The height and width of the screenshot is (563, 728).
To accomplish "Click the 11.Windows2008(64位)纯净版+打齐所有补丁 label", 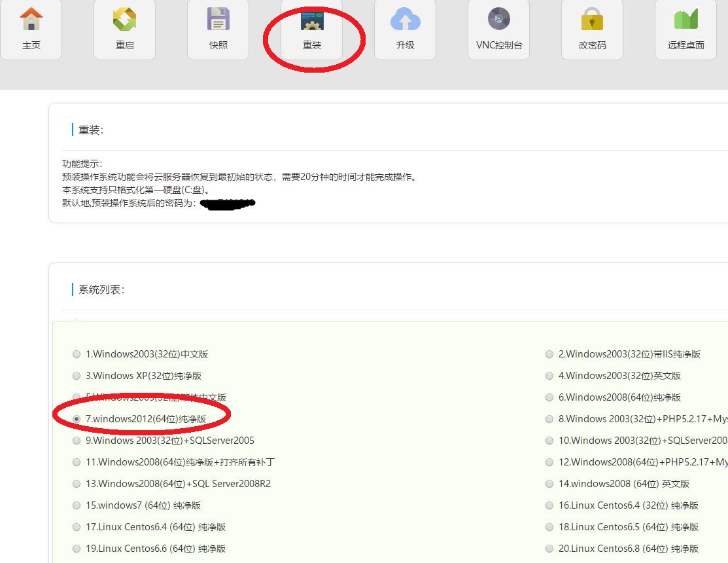I will pos(180,462).
